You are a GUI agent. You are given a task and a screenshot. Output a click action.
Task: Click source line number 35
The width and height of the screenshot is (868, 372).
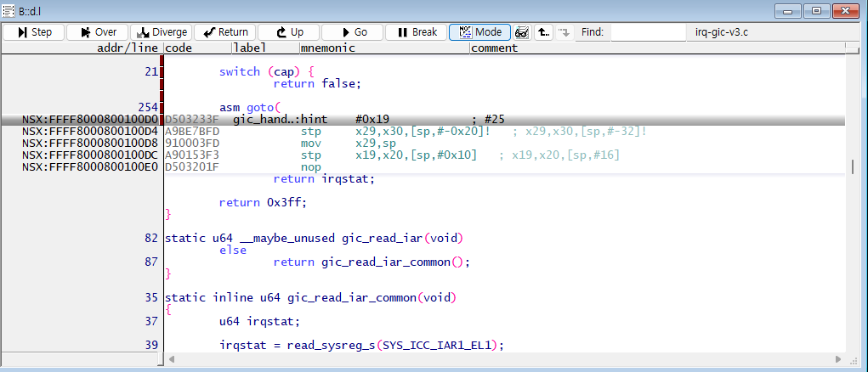pyautogui.click(x=151, y=297)
